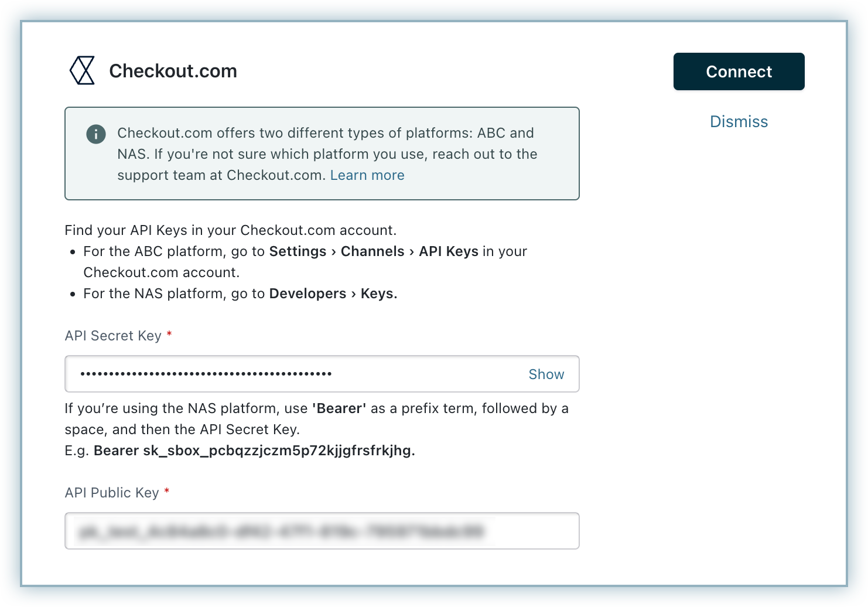Click the bold Developers text for NAS

tap(307, 294)
